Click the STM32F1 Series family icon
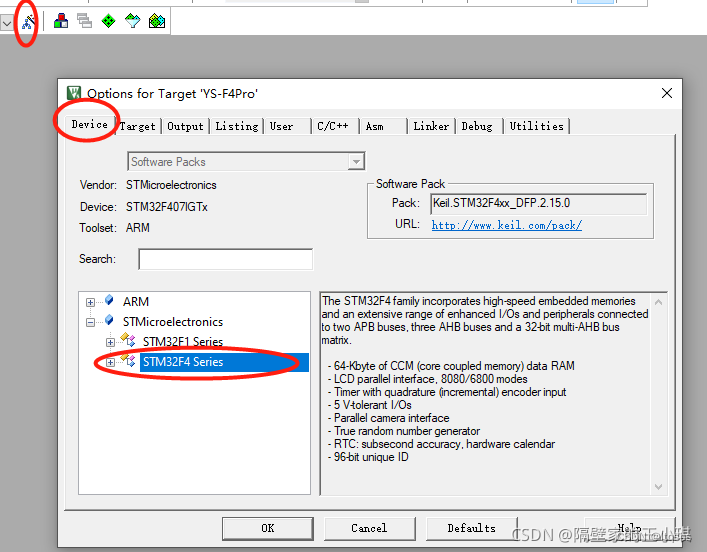Viewport: 707px width, 552px height. click(x=128, y=340)
